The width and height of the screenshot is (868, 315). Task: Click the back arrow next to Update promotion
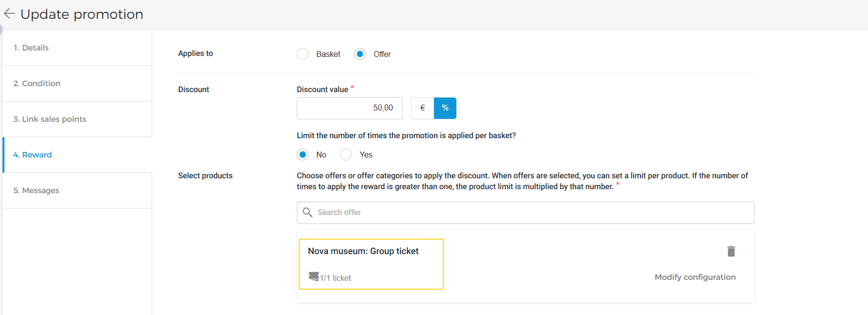pos(9,14)
